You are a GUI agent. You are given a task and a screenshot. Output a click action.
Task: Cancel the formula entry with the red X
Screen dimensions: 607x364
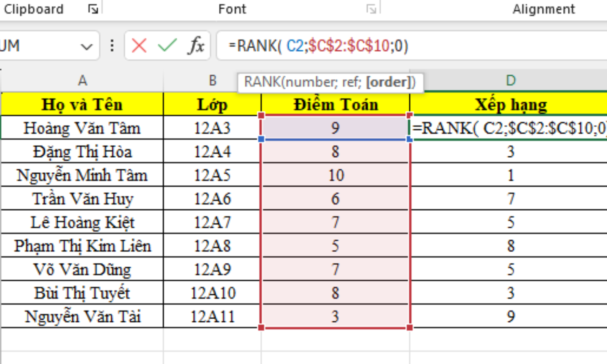click(x=139, y=46)
